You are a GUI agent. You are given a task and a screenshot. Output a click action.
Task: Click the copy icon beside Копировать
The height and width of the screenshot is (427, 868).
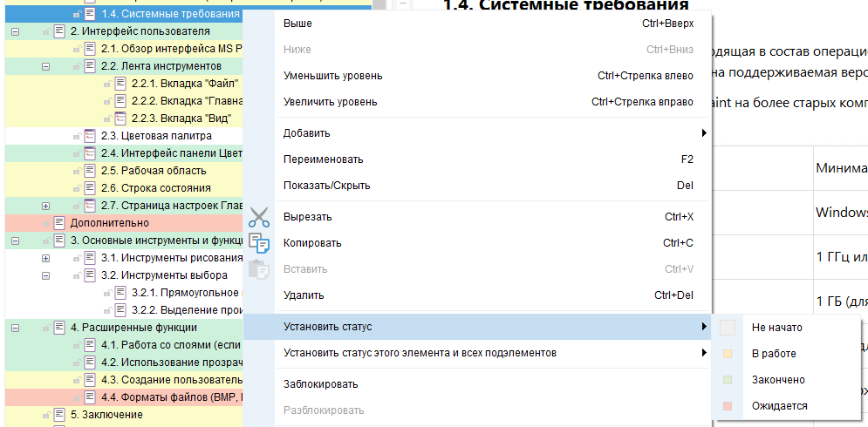click(x=259, y=243)
